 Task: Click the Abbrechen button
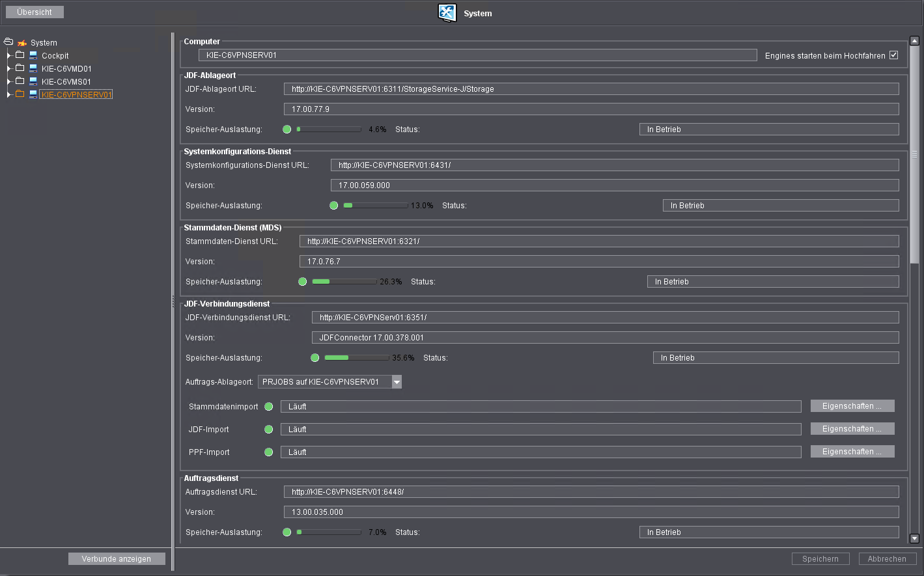[x=887, y=559]
